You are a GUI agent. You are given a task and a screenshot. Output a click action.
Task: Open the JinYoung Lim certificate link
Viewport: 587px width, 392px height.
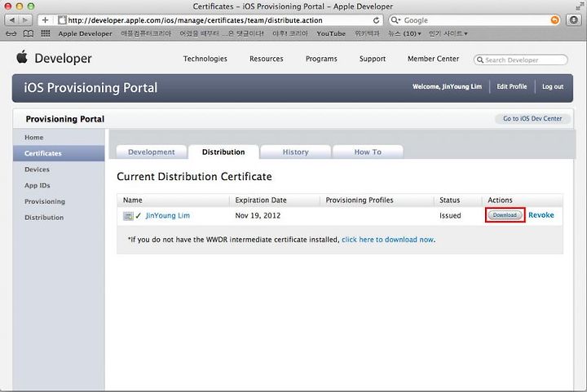pos(168,215)
